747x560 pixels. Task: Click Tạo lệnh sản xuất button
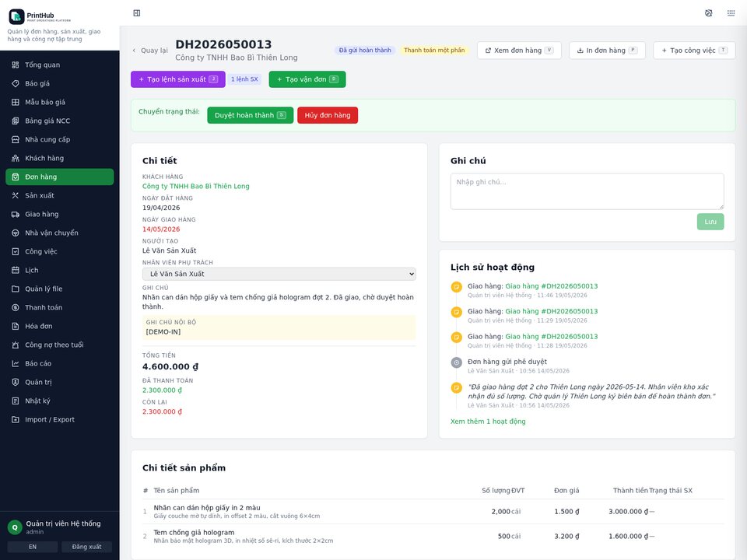[x=177, y=79]
